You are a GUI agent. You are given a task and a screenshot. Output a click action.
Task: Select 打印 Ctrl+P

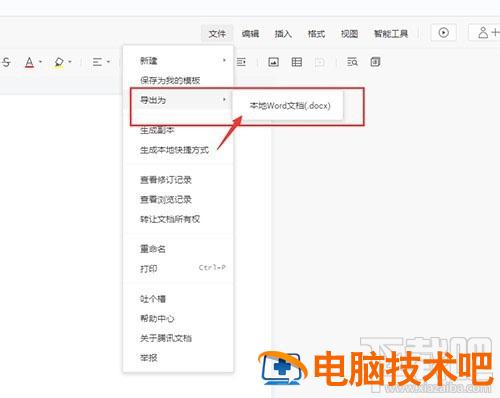click(x=178, y=268)
